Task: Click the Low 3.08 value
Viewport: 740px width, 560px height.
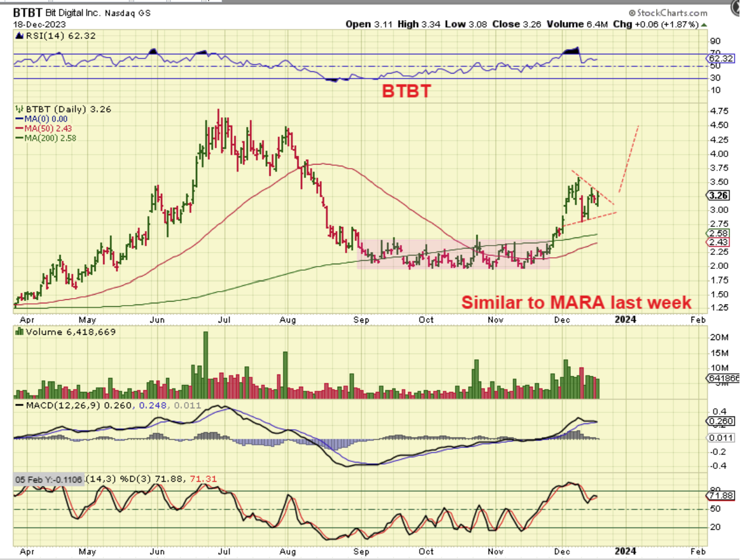Action: pos(466,24)
